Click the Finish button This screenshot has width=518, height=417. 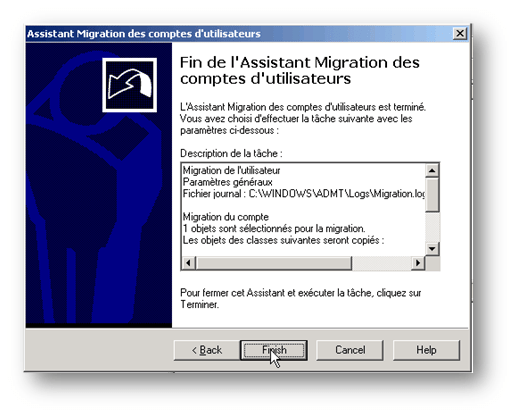(273, 350)
